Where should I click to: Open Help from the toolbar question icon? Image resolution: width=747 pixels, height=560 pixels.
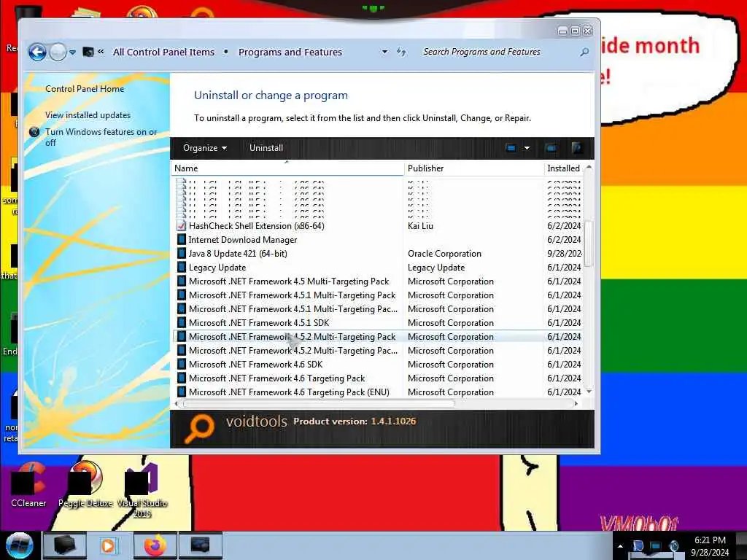(576, 148)
